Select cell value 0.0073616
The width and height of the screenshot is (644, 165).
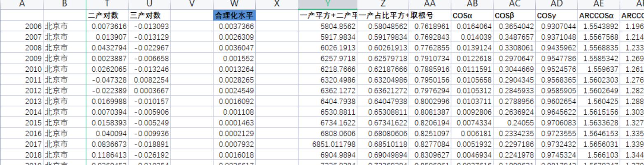tap(107, 26)
